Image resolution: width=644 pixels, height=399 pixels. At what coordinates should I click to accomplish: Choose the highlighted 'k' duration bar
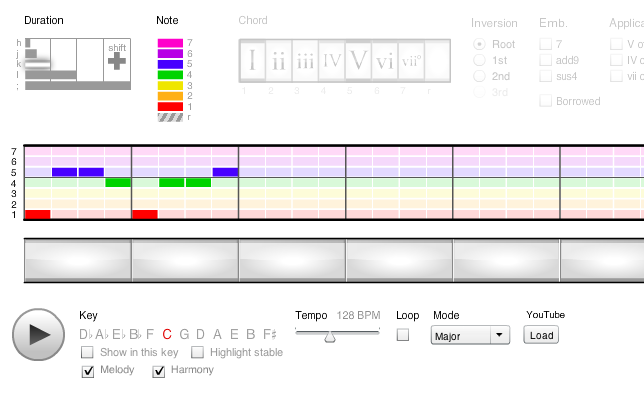pyautogui.click(x=37, y=64)
